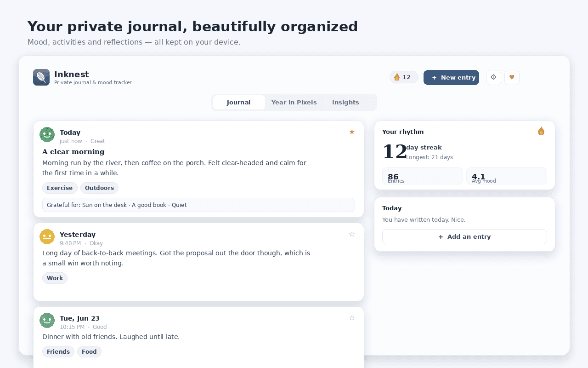Click the Tue, Jun 23 mood face icon

[47, 320]
